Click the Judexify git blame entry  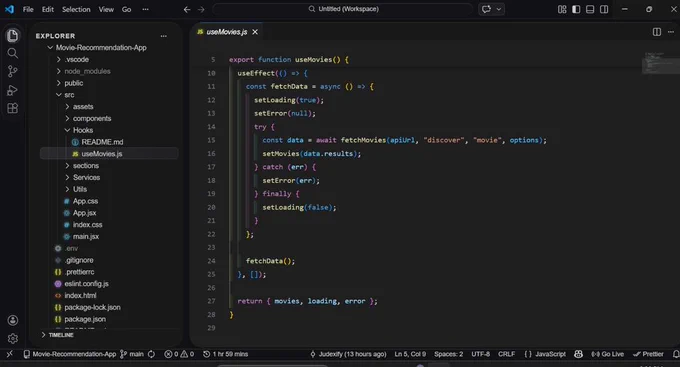click(x=348, y=354)
